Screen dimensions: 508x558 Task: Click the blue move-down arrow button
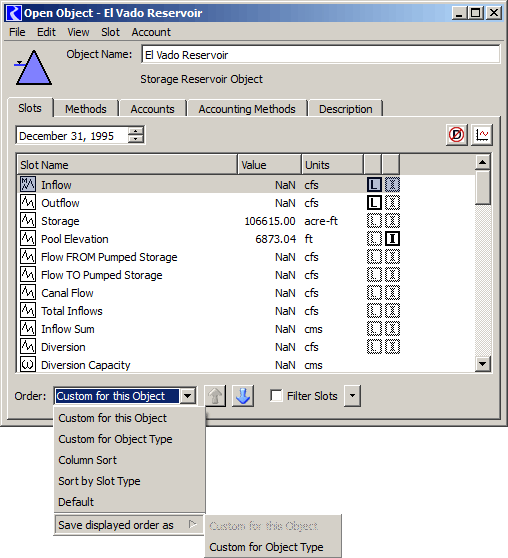243,396
